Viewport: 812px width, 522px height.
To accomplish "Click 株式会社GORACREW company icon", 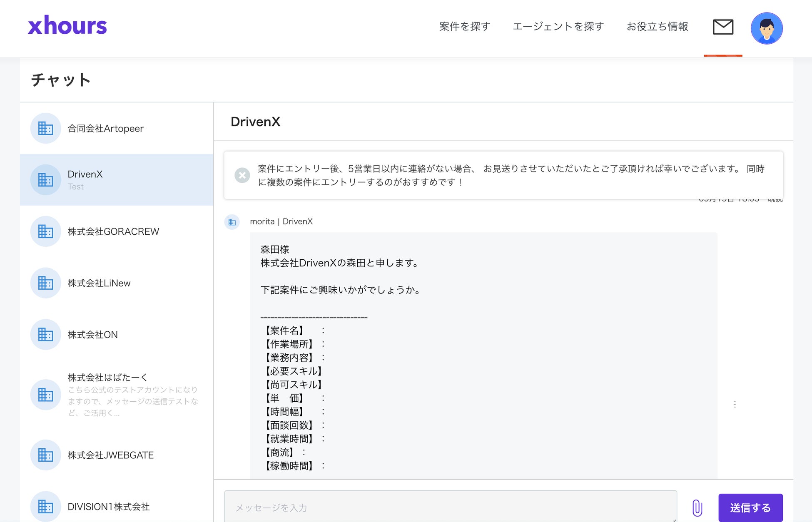I will pos(45,231).
